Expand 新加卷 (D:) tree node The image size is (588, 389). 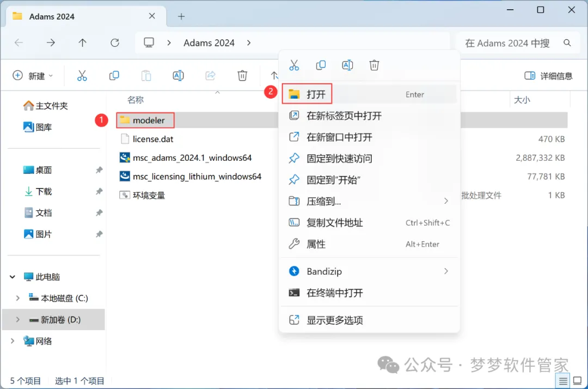tap(17, 320)
